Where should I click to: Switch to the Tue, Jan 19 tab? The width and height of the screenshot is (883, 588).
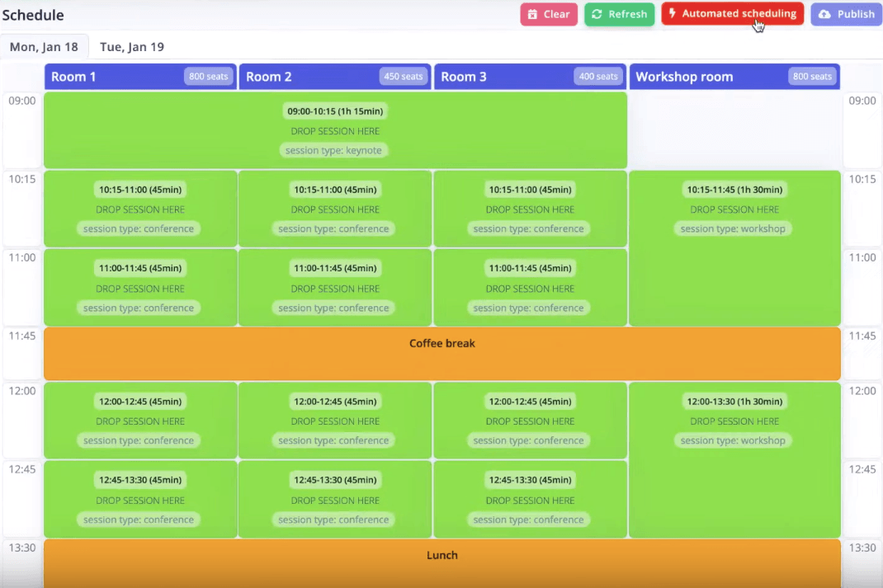(x=132, y=47)
